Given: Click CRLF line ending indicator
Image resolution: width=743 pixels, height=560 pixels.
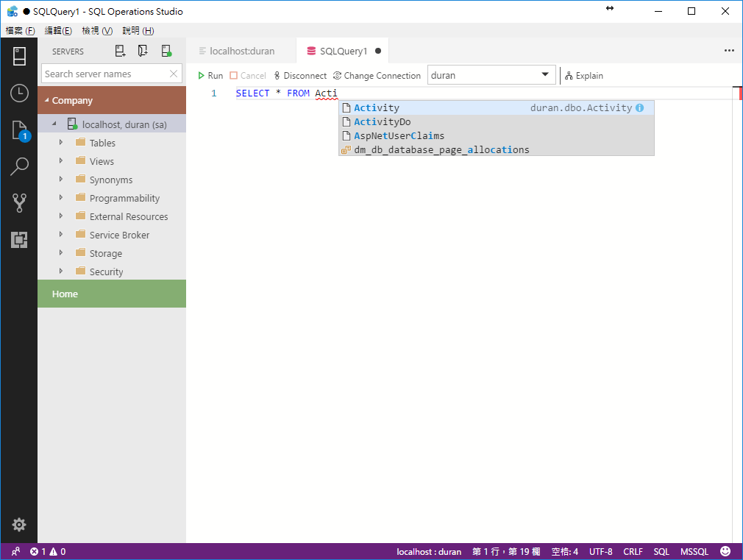Looking at the screenshot, I should (633, 551).
